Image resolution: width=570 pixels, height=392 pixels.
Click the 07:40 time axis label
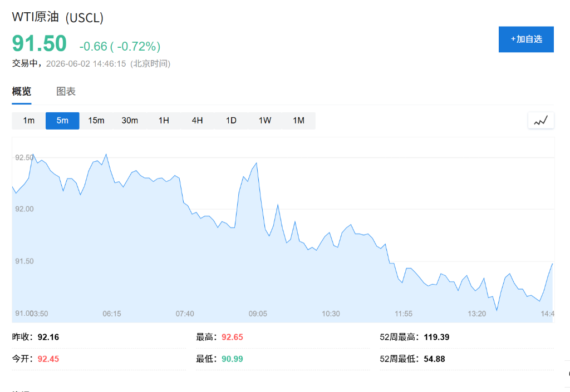point(185,314)
